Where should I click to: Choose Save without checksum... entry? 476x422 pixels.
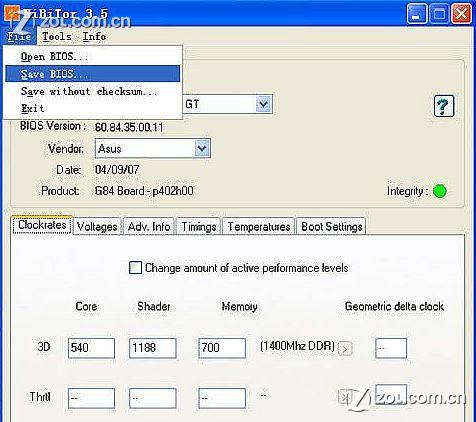pos(92,91)
